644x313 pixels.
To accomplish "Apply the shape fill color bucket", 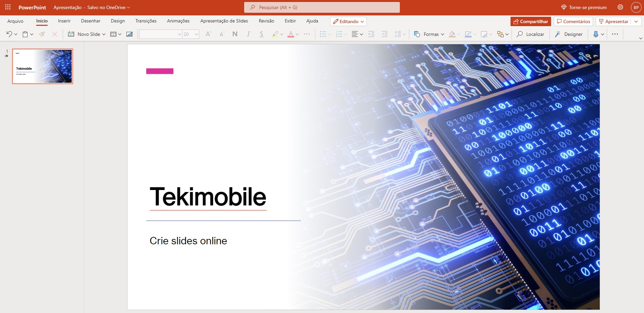I will click(x=452, y=34).
